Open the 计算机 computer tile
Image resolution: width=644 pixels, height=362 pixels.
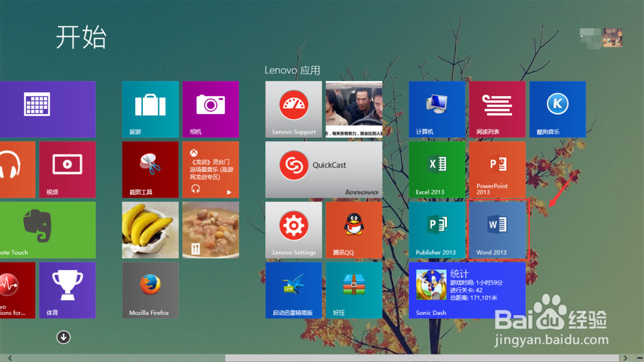[x=437, y=110]
